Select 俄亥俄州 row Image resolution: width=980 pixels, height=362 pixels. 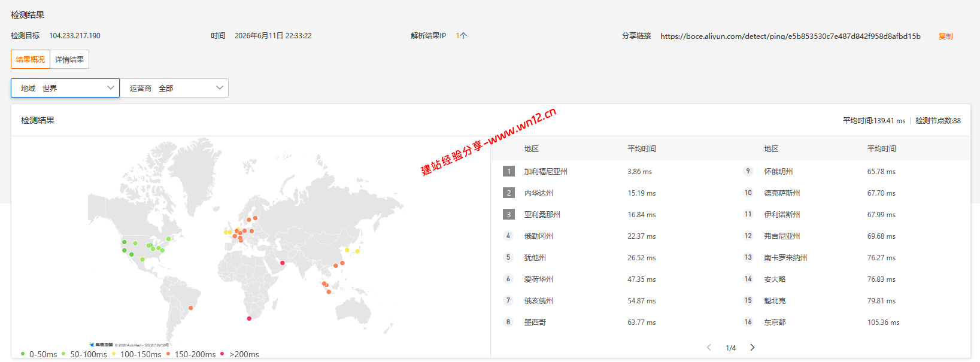pos(611,300)
